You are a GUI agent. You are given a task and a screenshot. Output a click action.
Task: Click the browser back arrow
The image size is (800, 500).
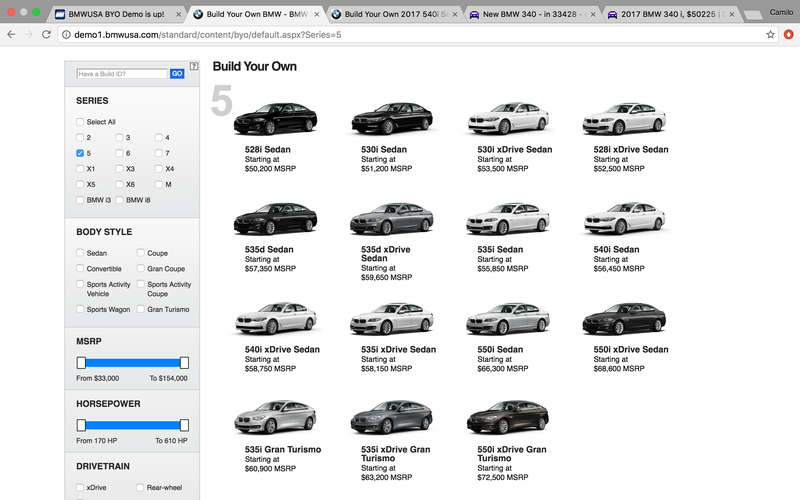(11, 35)
